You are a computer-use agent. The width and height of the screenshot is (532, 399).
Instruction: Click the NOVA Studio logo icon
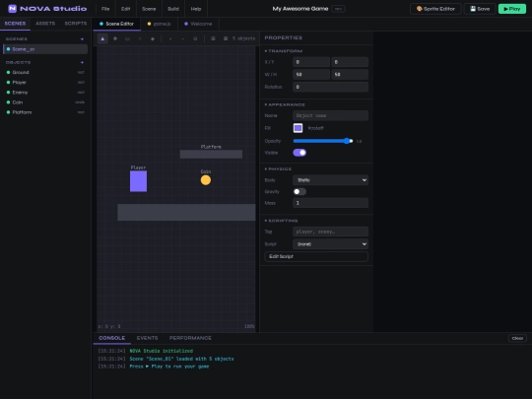tap(12, 9)
